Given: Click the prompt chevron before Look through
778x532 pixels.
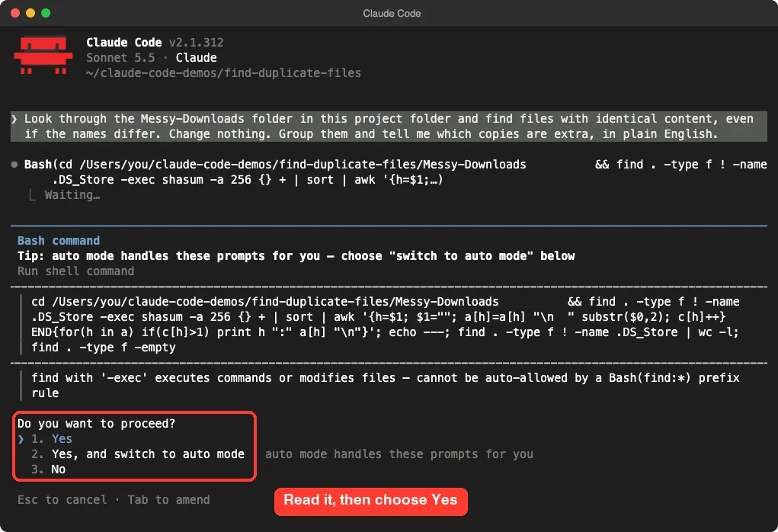Looking at the screenshot, I should click(x=14, y=119).
